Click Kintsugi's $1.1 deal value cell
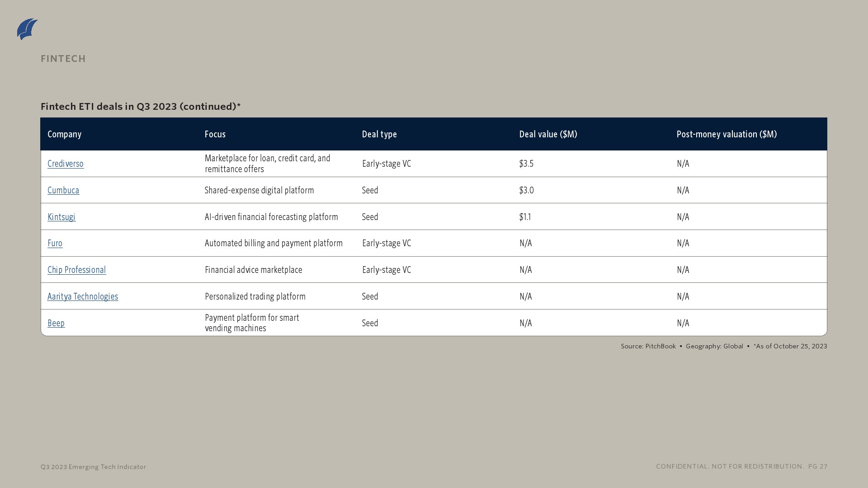Viewport: 868px width, 488px height. [x=525, y=217]
